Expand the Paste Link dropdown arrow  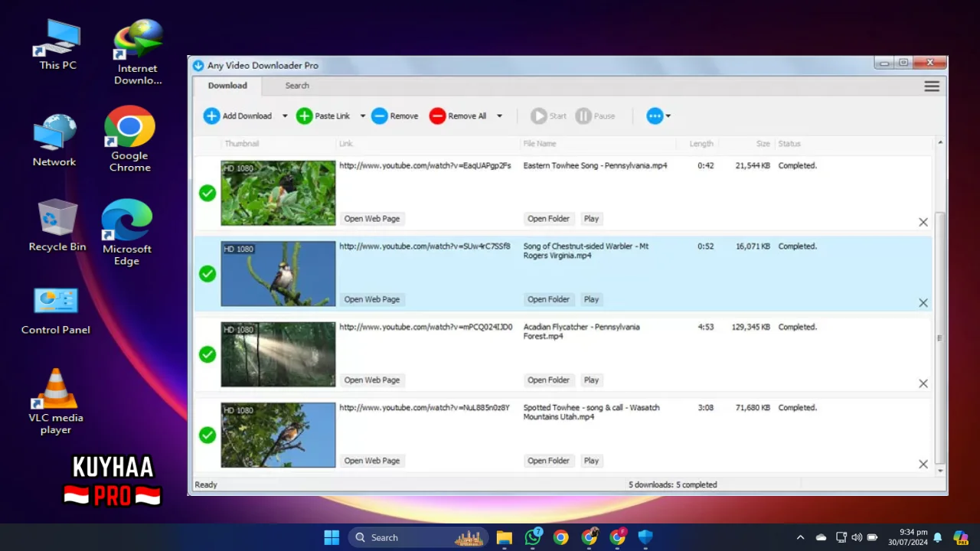[x=363, y=116]
